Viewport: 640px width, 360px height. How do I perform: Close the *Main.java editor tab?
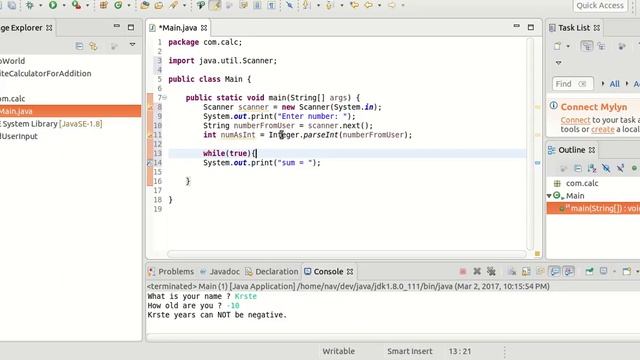point(204,28)
